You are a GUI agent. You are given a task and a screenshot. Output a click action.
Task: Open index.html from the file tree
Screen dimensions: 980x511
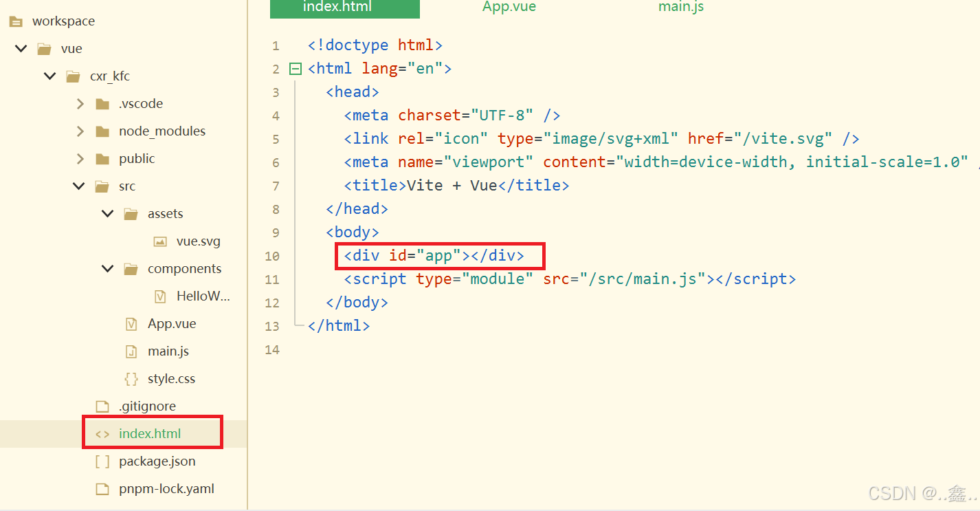point(150,434)
